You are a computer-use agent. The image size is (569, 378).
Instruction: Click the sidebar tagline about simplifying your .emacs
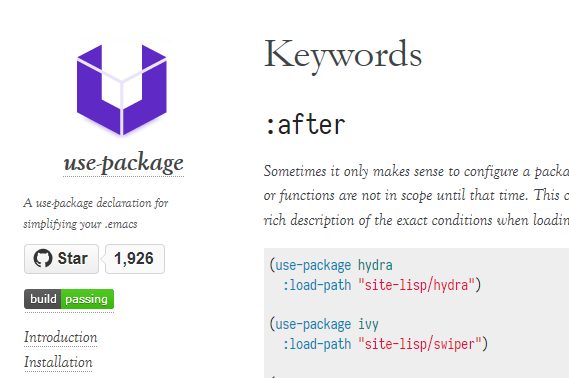[96, 213]
